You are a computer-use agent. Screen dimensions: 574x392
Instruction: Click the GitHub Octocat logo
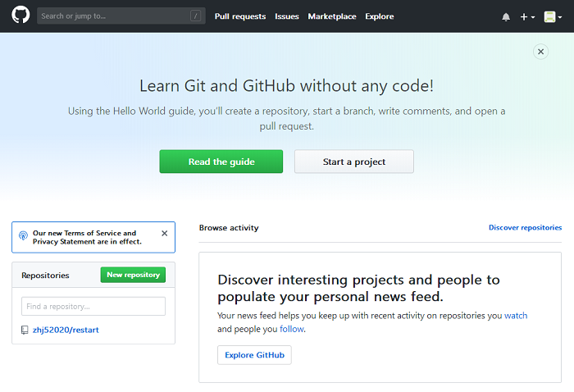pos(20,16)
